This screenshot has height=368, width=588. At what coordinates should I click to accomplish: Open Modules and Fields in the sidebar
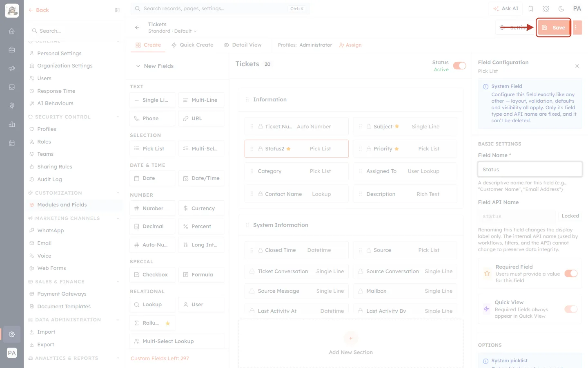[75, 205]
